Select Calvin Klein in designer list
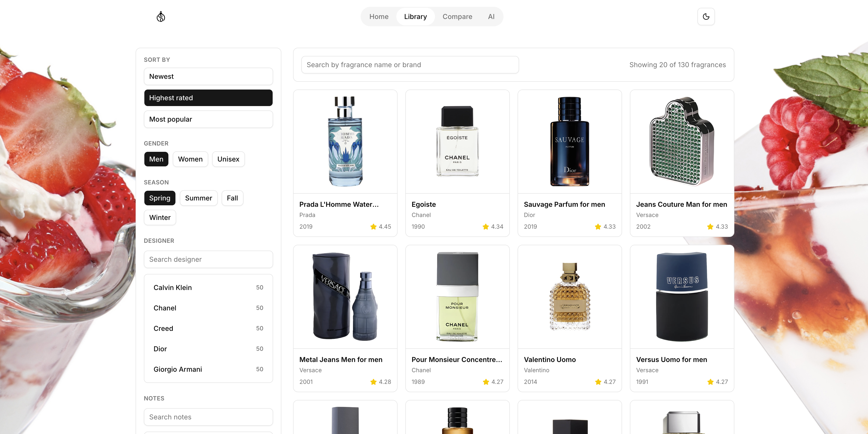The height and width of the screenshot is (434, 868). point(208,288)
